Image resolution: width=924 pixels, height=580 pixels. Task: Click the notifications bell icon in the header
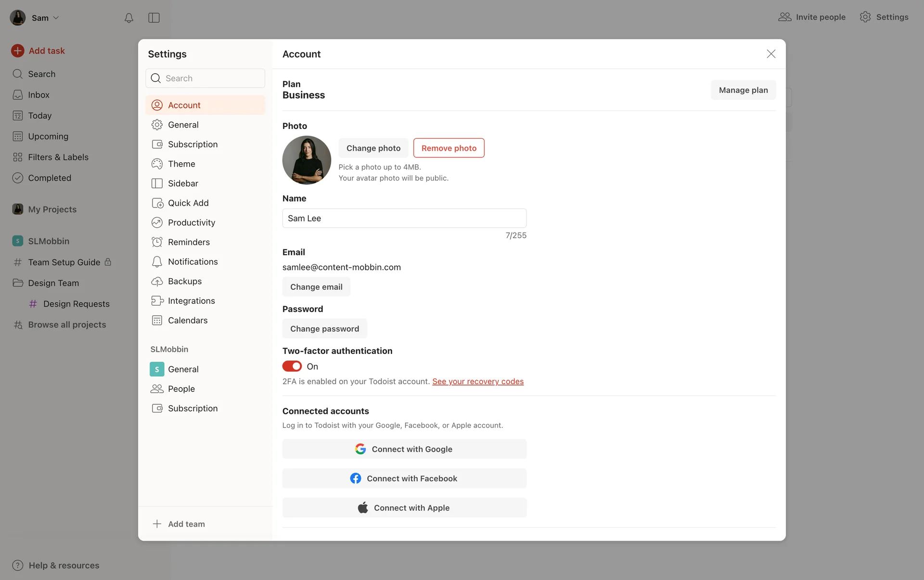tap(128, 18)
